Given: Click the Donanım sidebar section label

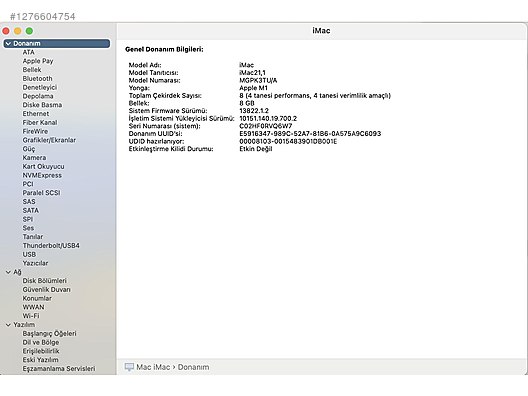Looking at the screenshot, I should click(27, 43).
